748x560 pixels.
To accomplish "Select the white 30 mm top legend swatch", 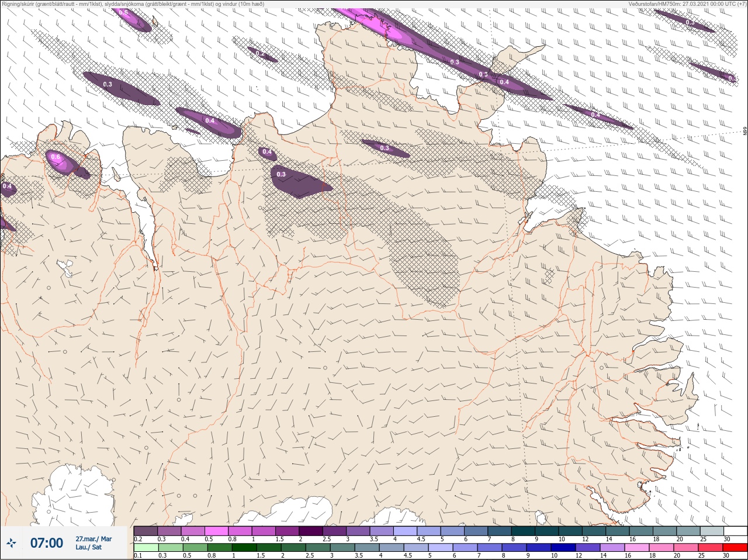I will click(x=736, y=531).
